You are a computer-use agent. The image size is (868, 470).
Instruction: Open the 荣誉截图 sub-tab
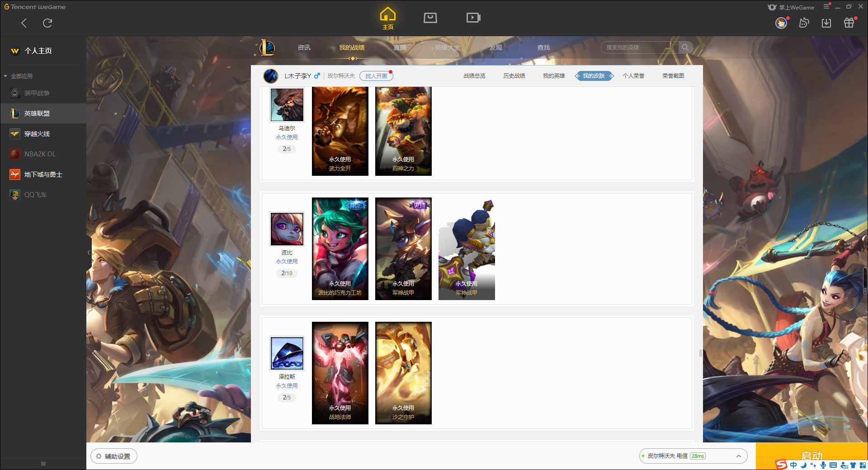(x=673, y=76)
